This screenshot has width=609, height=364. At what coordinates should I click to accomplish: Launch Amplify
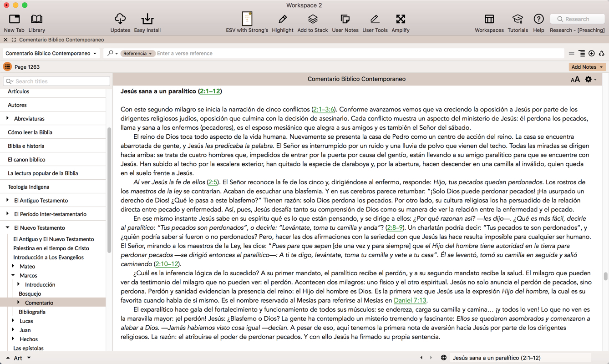[x=401, y=23]
